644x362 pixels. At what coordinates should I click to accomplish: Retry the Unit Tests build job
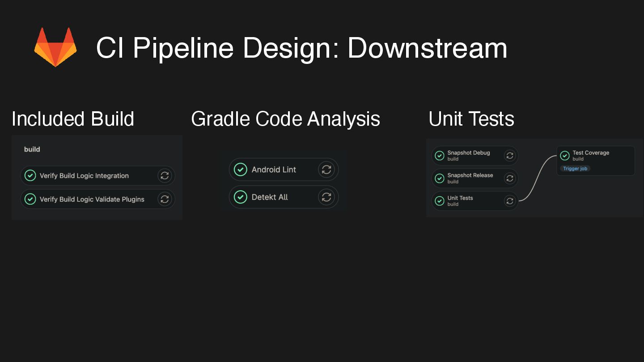pos(510,201)
